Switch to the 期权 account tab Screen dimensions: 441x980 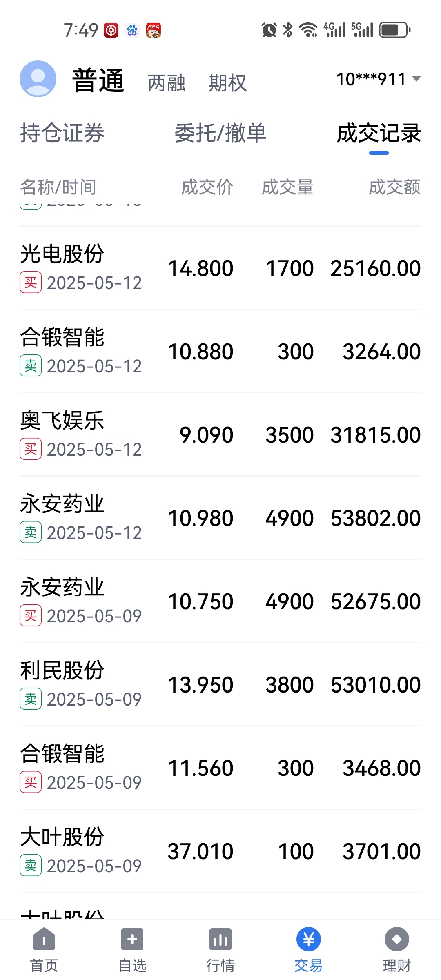(228, 83)
